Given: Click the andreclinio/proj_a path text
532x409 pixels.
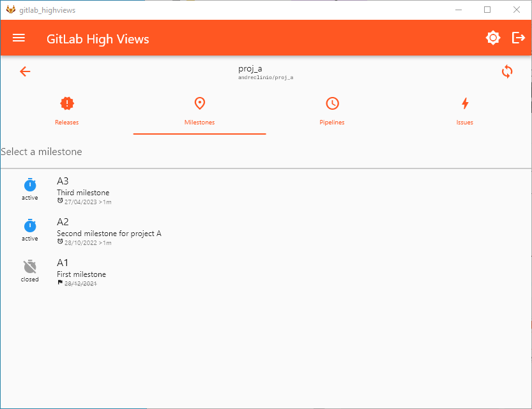Looking at the screenshot, I should click(x=266, y=78).
